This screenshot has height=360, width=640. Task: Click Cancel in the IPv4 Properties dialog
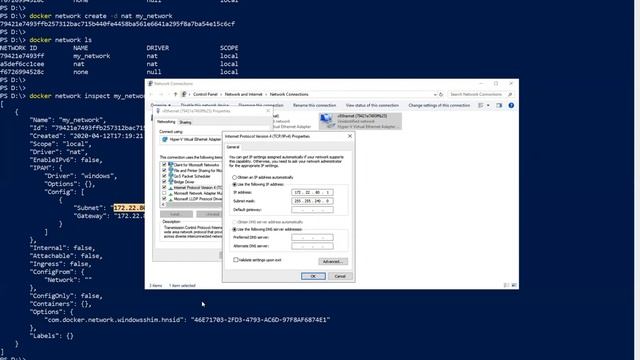340,276
